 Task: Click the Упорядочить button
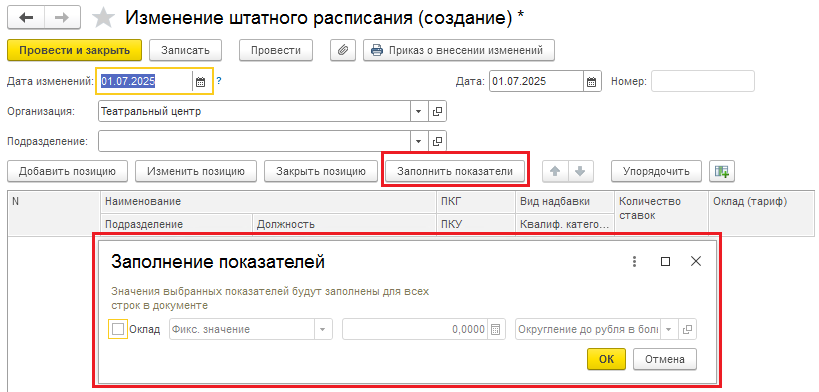[657, 171]
